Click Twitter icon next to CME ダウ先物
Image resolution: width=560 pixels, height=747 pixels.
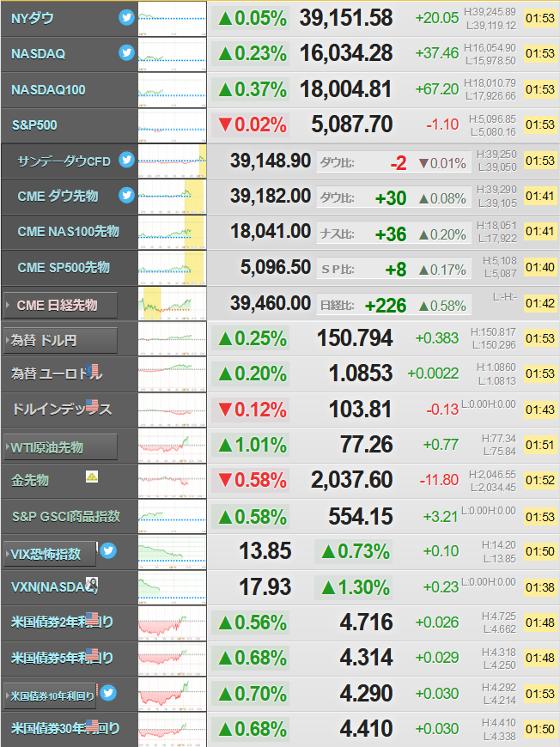point(126,195)
